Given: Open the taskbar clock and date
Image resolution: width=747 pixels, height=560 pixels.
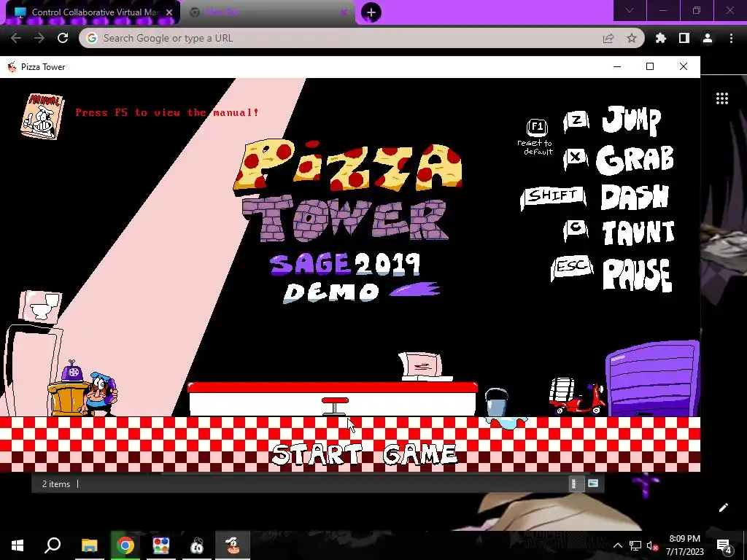Looking at the screenshot, I should pos(684,545).
